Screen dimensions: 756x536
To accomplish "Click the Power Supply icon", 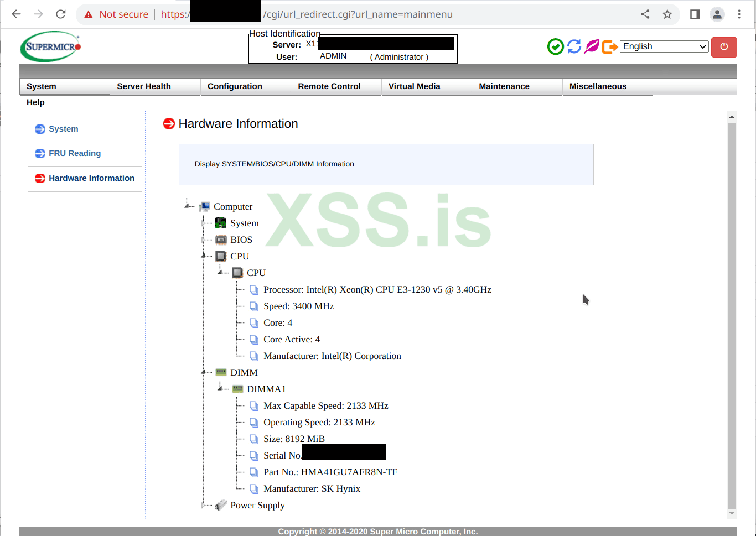I will click(x=221, y=504).
